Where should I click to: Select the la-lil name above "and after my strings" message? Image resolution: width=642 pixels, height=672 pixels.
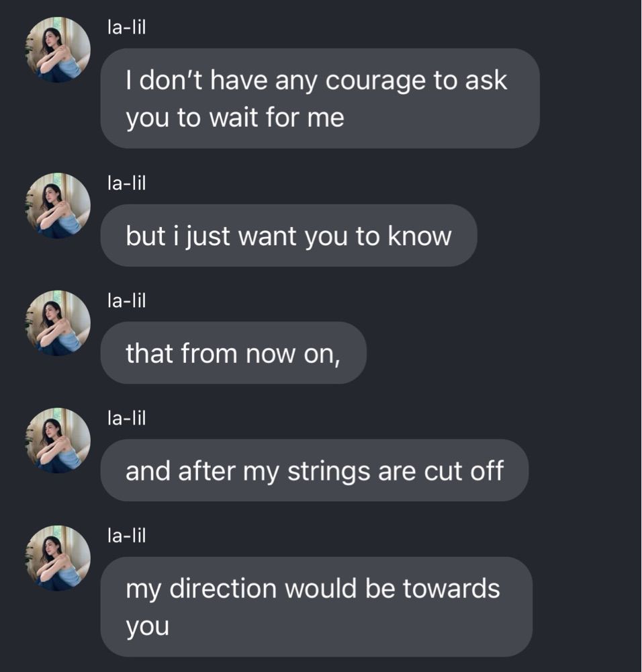click(x=126, y=418)
